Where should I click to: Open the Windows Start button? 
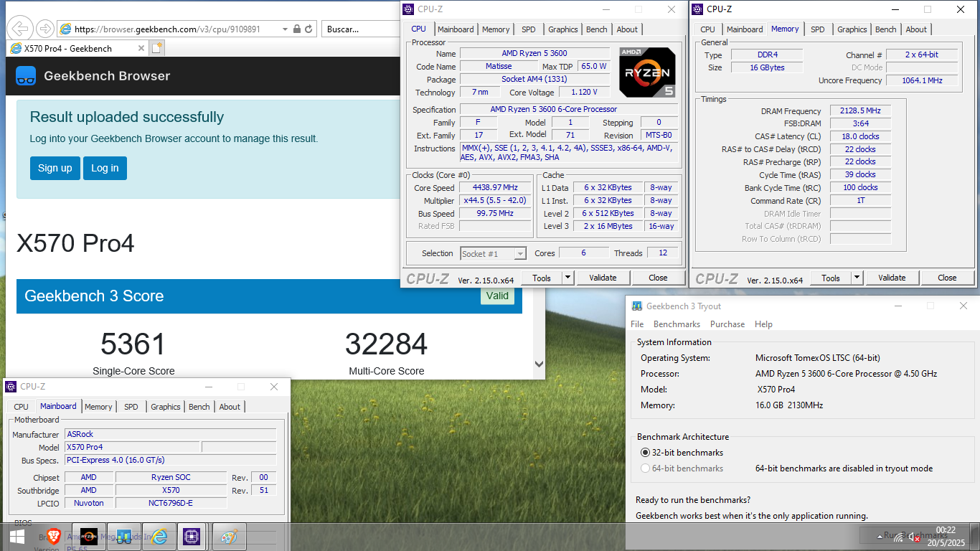17,537
